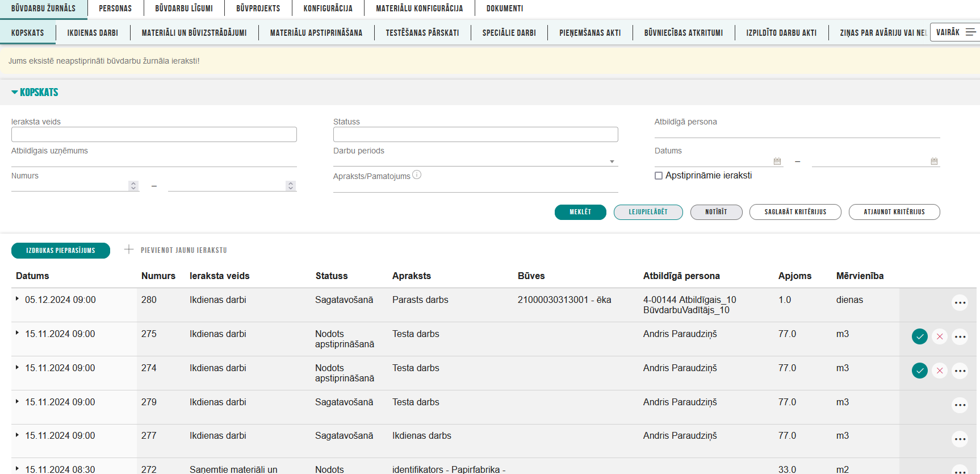This screenshot has width=980, height=474.
Task: Sort table by Apjoms column header
Action: [795, 276]
